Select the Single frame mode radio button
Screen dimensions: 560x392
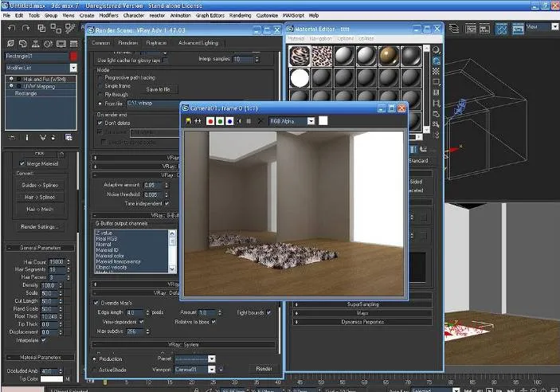point(100,85)
